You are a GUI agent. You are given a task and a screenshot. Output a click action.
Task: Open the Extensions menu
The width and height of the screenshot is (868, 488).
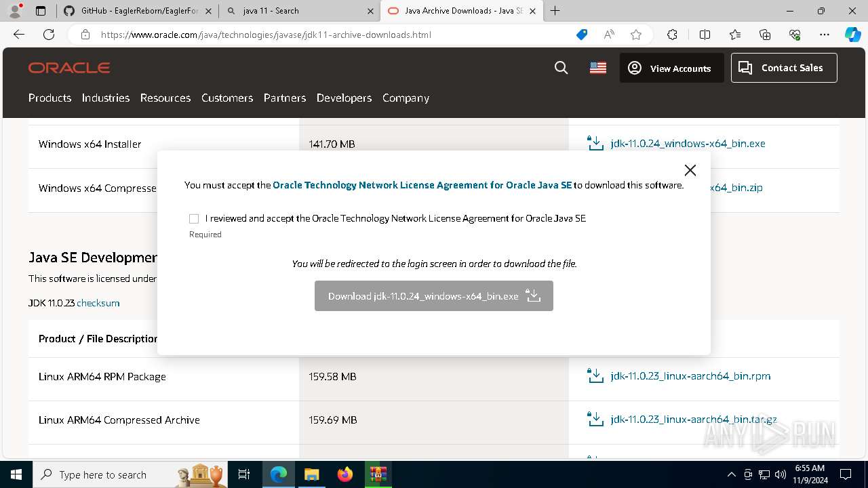[x=672, y=35]
